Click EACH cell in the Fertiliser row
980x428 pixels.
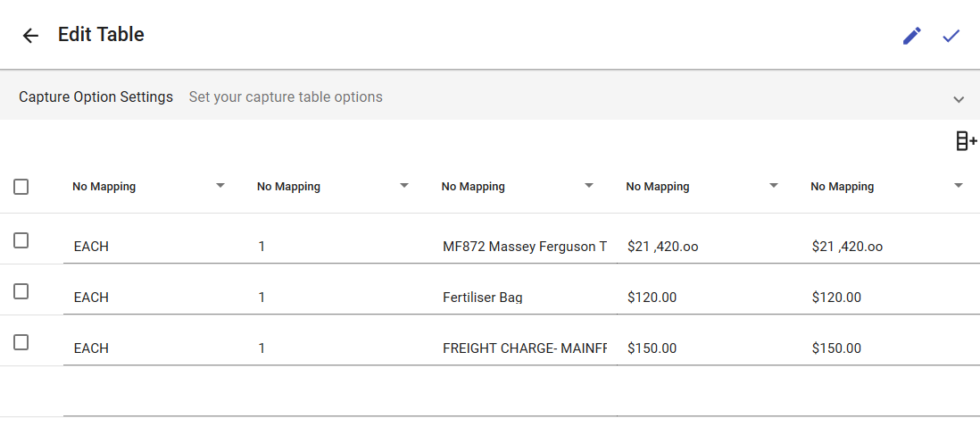coord(152,298)
